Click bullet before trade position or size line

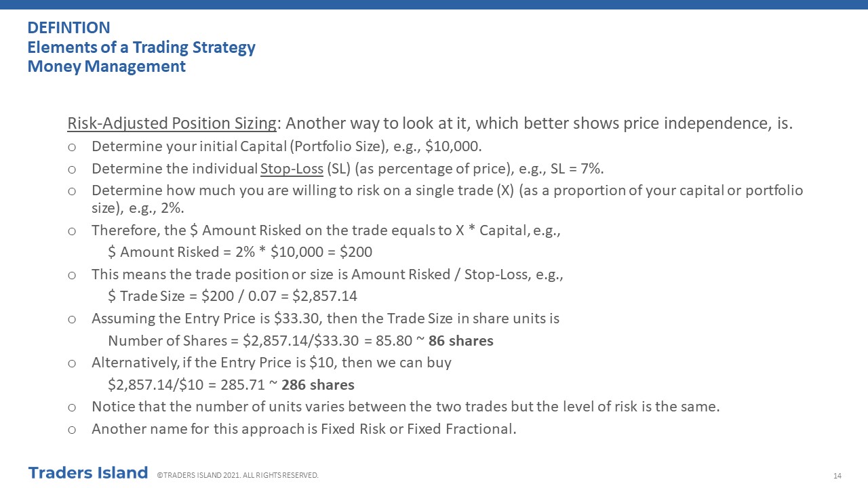click(x=72, y=275)
